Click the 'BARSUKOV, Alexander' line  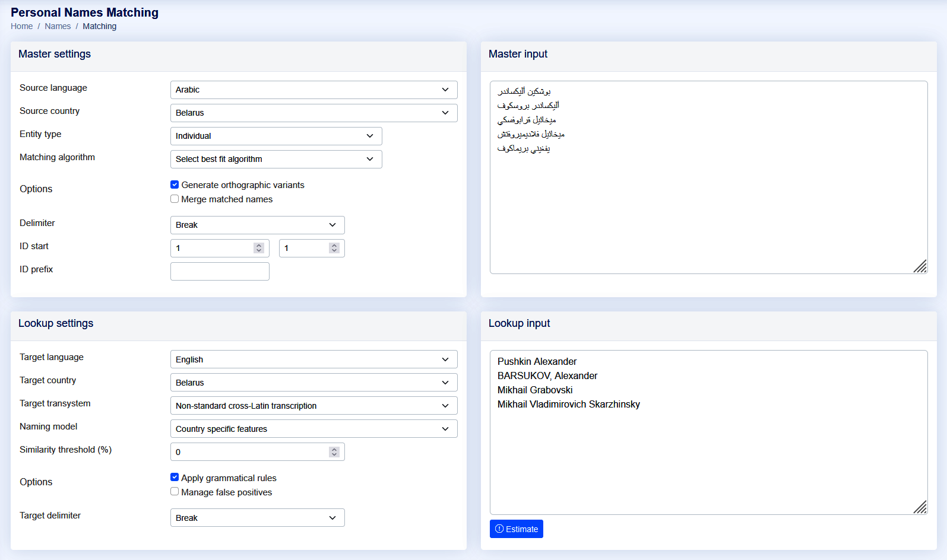click(547, 376)
